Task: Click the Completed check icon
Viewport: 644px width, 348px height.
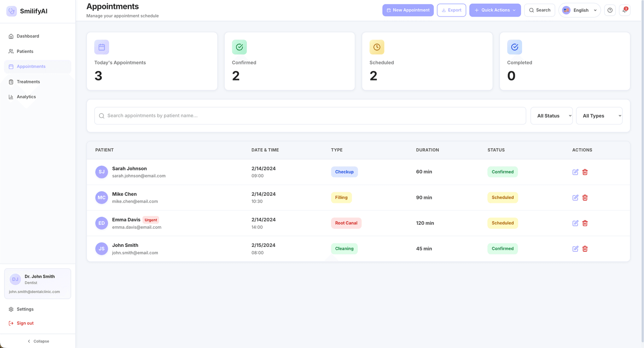Action: [x=514, y=47]
